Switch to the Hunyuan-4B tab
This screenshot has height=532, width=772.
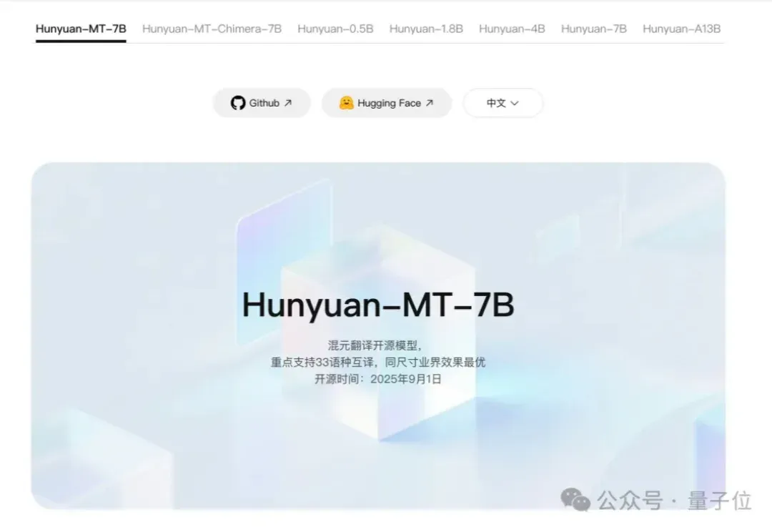[x=512, y=29]
